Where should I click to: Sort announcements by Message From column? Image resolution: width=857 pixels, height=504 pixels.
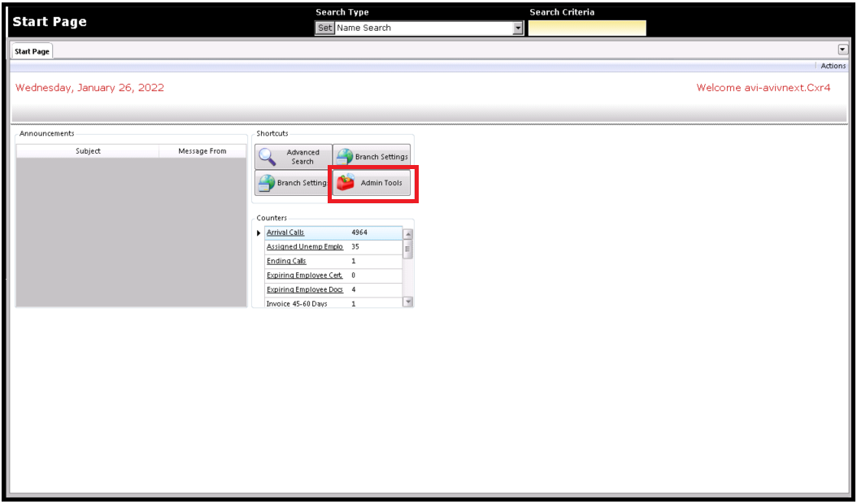202,151
